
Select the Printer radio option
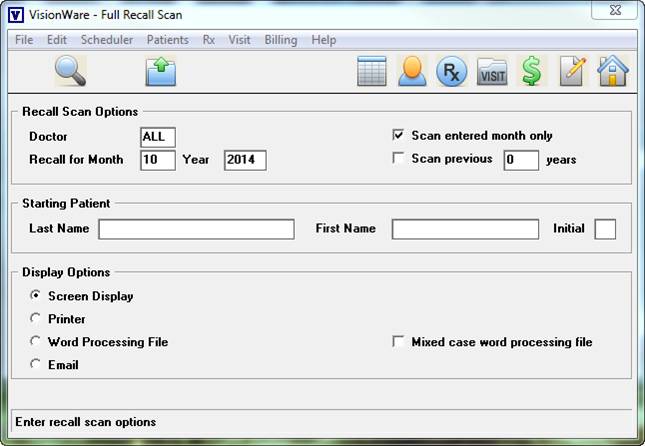click(x=35, y=318)
